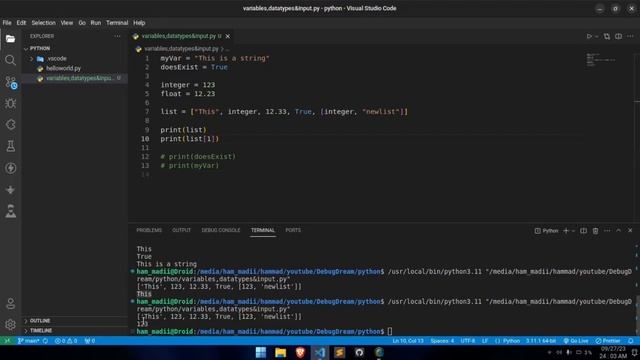The image size is (640, 360).
Task: Open the Selection menu
Action: pyautogui.click(x=44, y=23)
